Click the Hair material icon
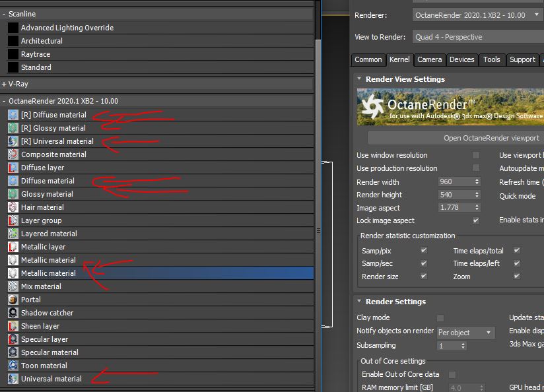 tap(13, 207)
